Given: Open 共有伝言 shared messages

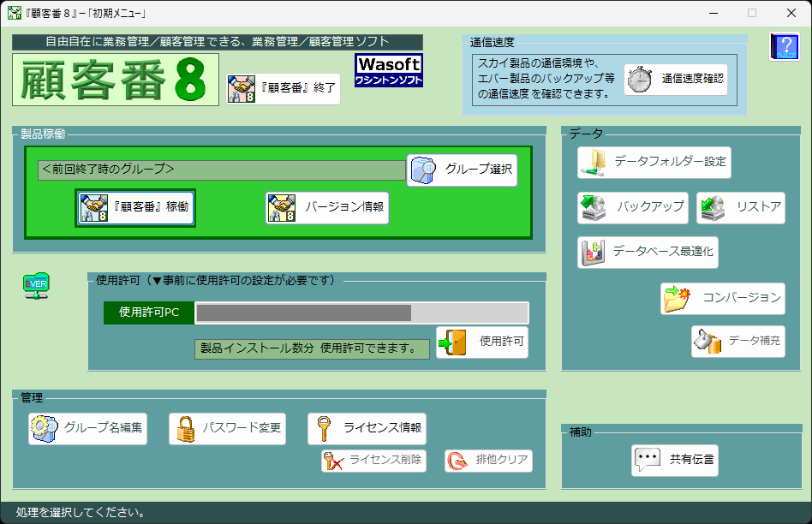Looking at the screenshot, I should pyautogui.click(x=675, y=461).
